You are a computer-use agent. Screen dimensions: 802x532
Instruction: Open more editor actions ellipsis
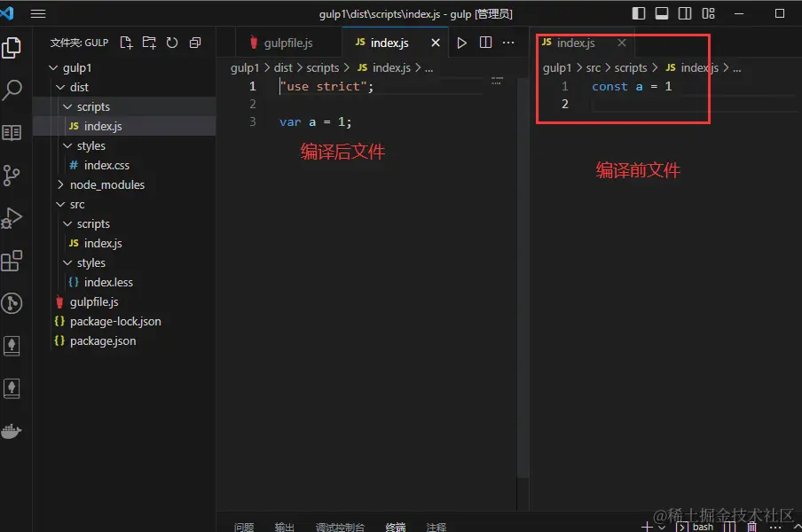(508, 43)
